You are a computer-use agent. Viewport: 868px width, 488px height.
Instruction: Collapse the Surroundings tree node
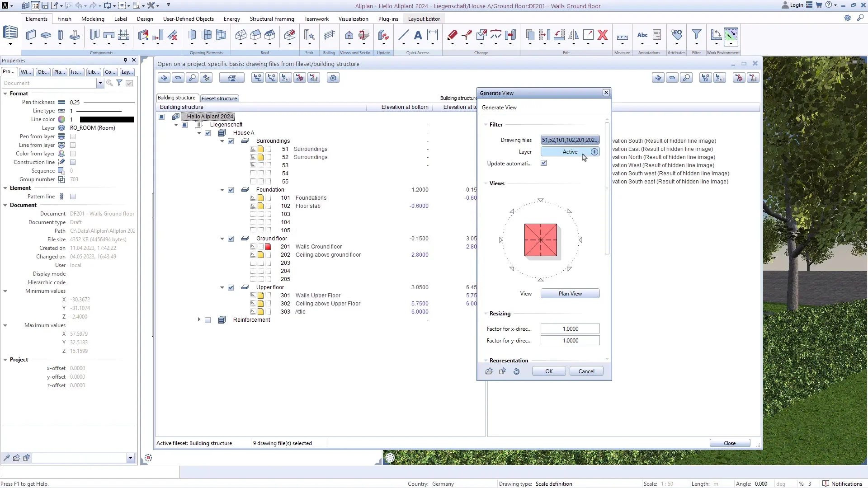point(222,141)
